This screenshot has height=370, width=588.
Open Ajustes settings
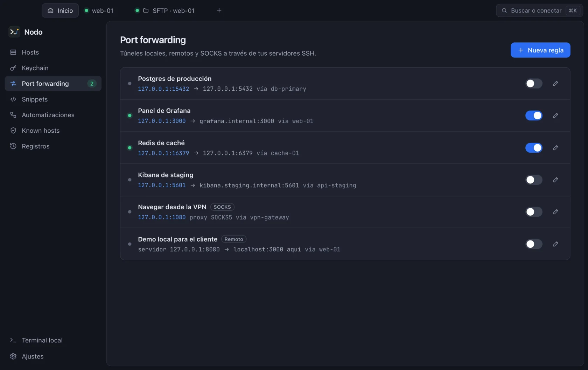coord(53,356)
